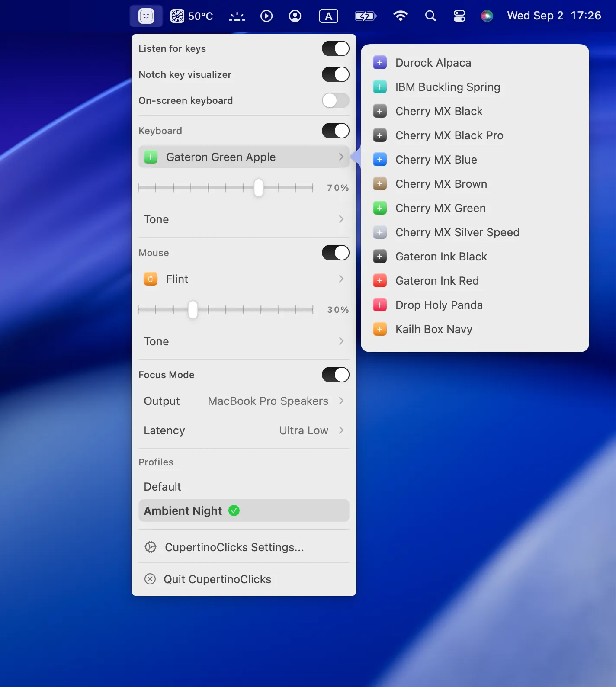The image size is (616, 687).
Task: Open CupertinoClicks Settings...
Action: click(x=244, y=547)
